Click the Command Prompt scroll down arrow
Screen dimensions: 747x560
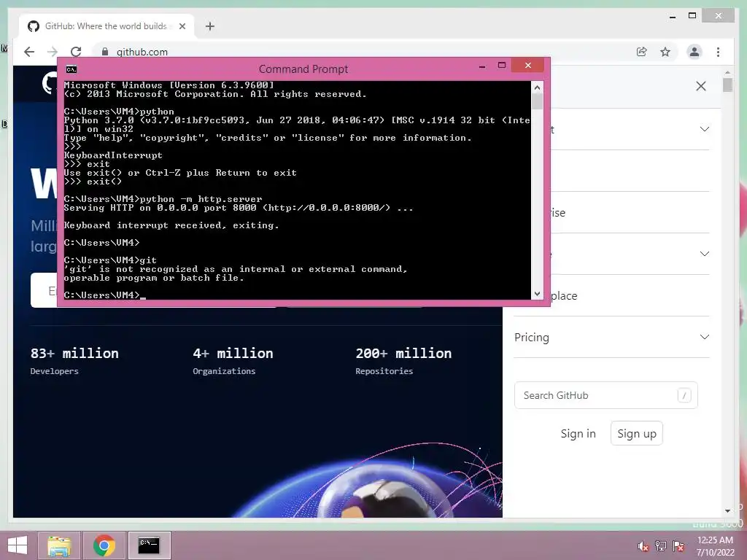point(537,294)
